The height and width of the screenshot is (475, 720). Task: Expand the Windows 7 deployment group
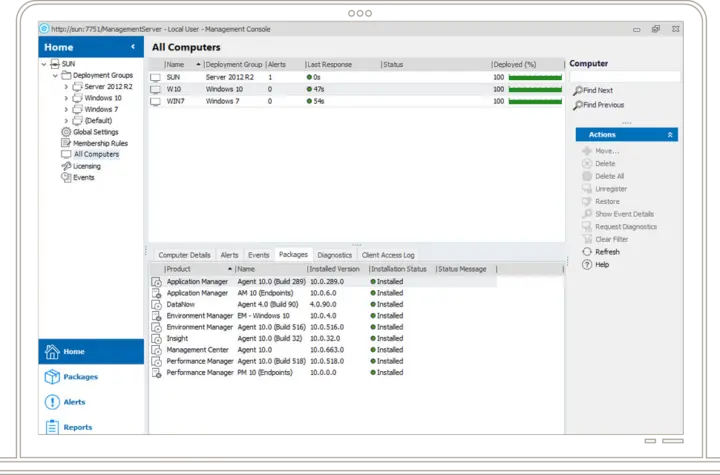[x=66, y=109]
